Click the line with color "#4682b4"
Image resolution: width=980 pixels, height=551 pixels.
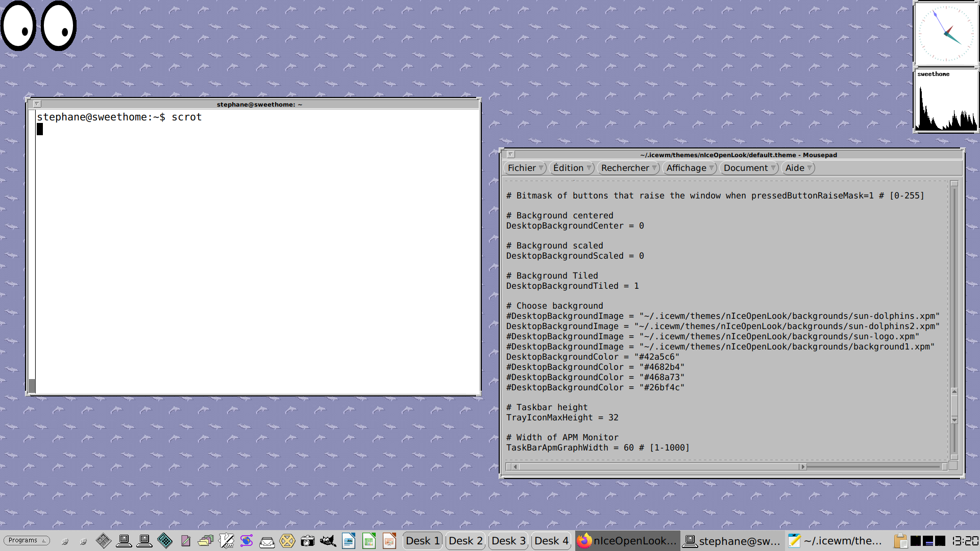point(595,367)
